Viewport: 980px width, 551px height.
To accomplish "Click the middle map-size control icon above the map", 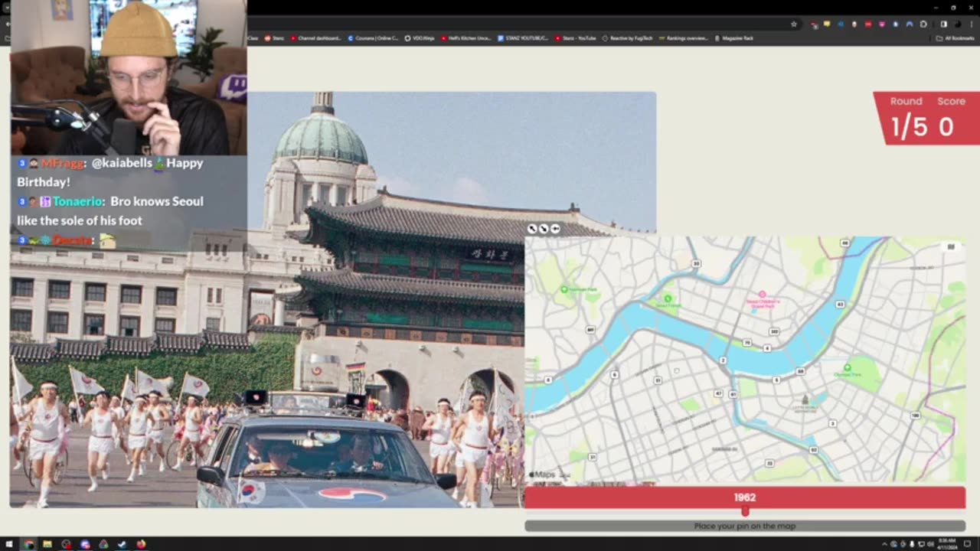I will click(x=544, y=229).
